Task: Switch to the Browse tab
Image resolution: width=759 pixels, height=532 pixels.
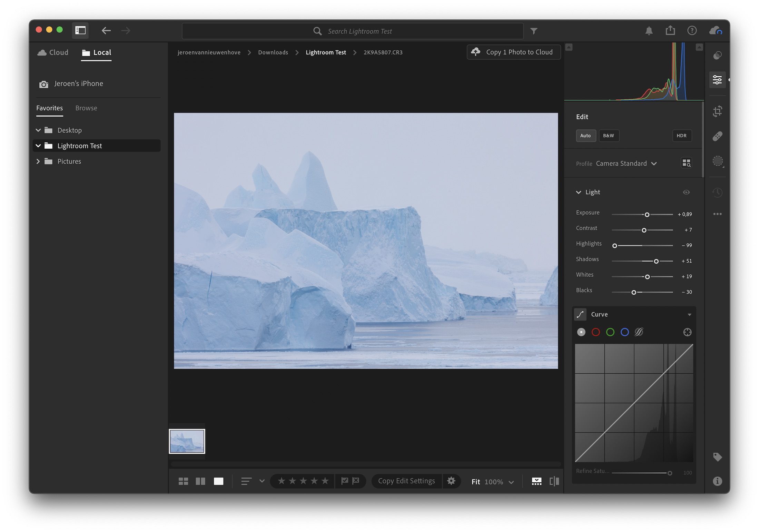Action: click(x=86, y=108)
